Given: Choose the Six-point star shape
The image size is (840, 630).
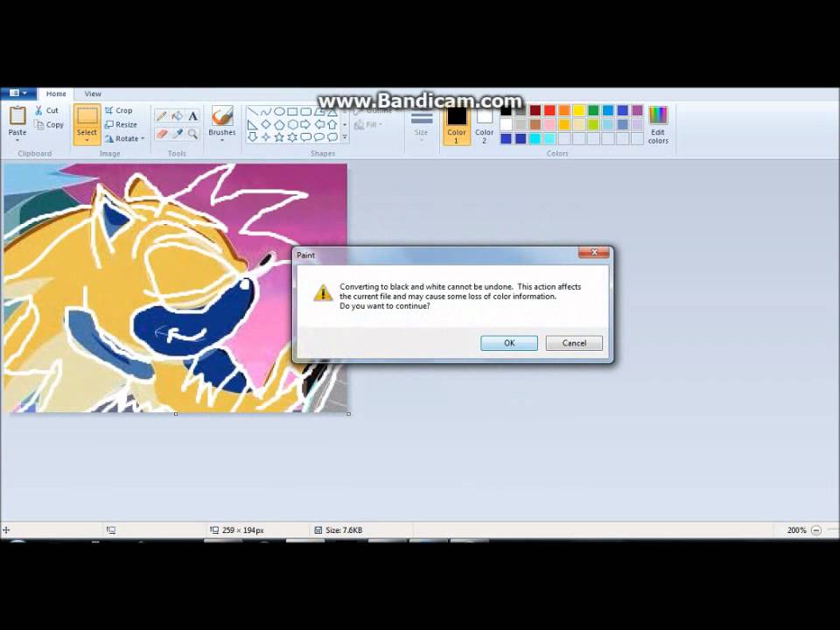Looking at the screenshot, I should coord(292,137).
